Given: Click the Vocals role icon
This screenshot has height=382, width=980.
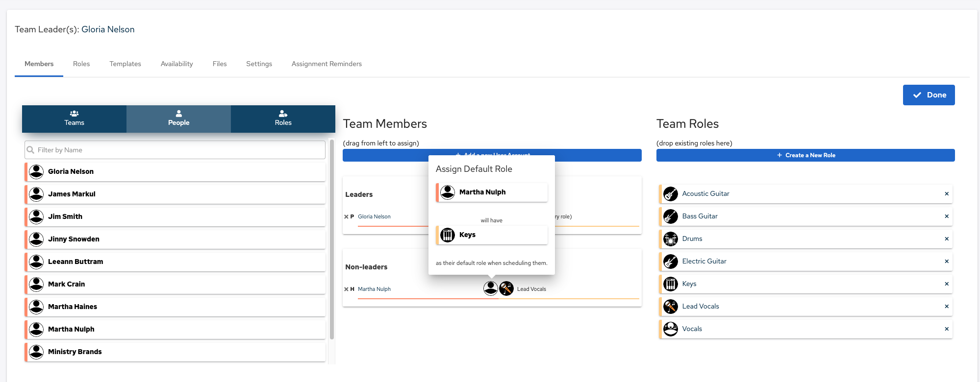Looking at the screenshot, I should pos(670,329).
